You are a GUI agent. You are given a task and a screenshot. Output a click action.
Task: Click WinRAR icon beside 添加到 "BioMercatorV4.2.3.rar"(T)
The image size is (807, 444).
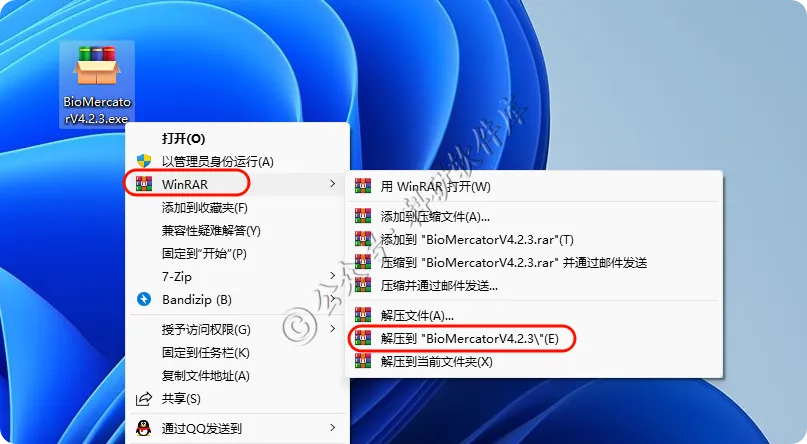(363, 239)
